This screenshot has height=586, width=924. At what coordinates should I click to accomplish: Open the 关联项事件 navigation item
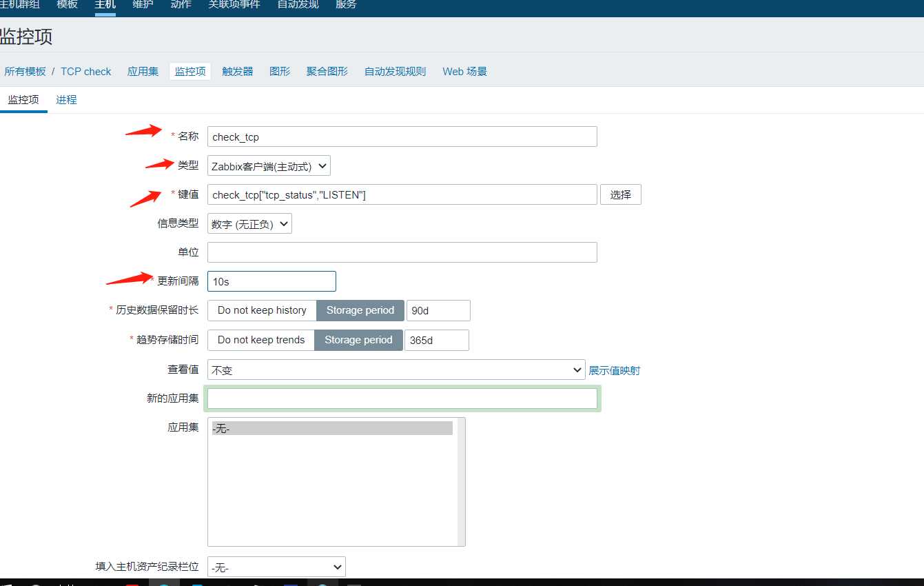(x=234, y=5)
